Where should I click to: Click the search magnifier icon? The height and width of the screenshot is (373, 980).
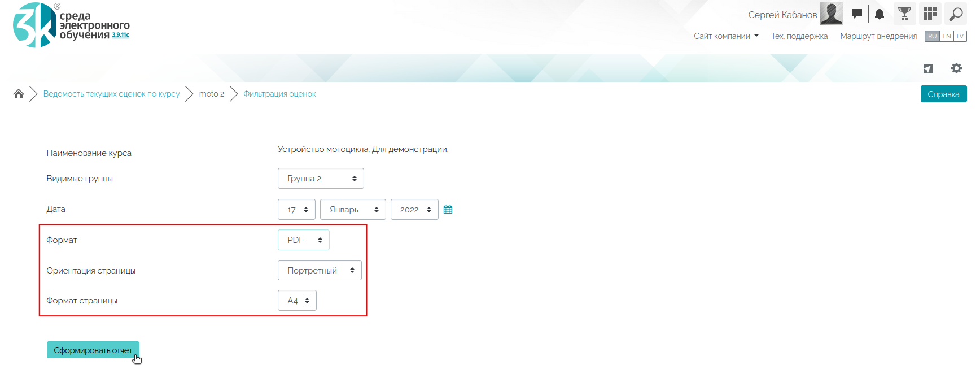(956, 14)
